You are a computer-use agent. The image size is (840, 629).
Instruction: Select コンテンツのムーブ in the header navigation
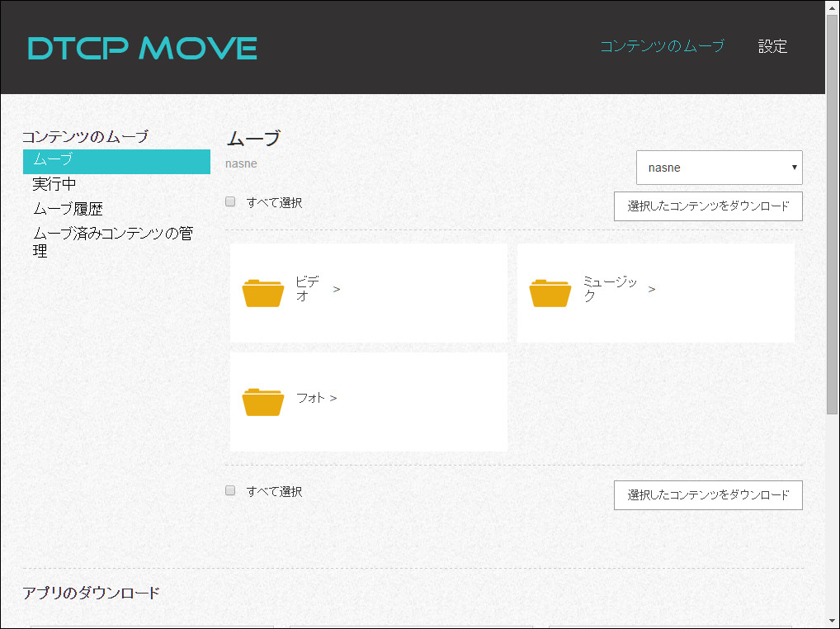click(x=663, y=47)
